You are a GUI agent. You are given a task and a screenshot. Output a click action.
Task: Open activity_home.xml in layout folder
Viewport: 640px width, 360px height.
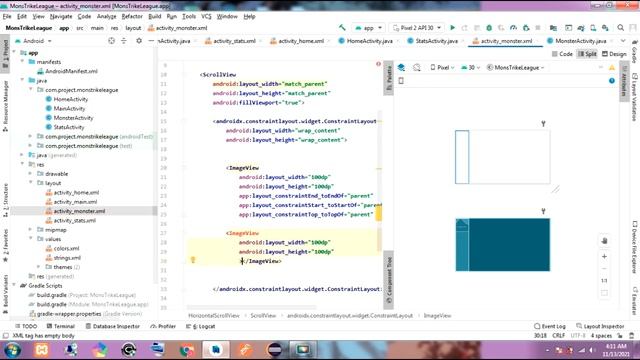[x=72, y=192]
